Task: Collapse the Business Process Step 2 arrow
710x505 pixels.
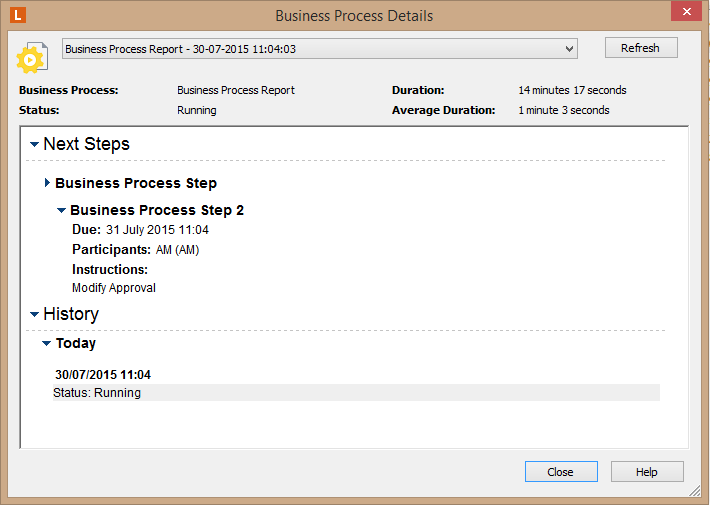Action: pos(61,210)
